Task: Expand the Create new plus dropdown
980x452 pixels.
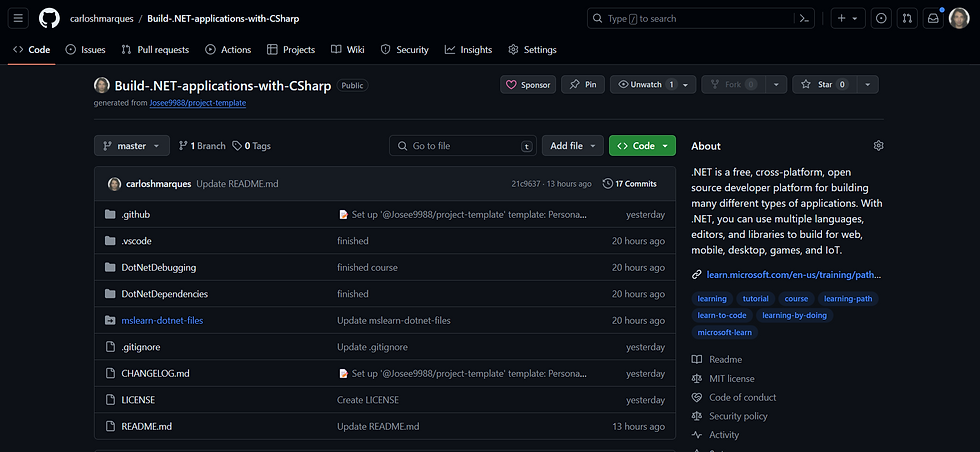Action: (x=848, y=19)
